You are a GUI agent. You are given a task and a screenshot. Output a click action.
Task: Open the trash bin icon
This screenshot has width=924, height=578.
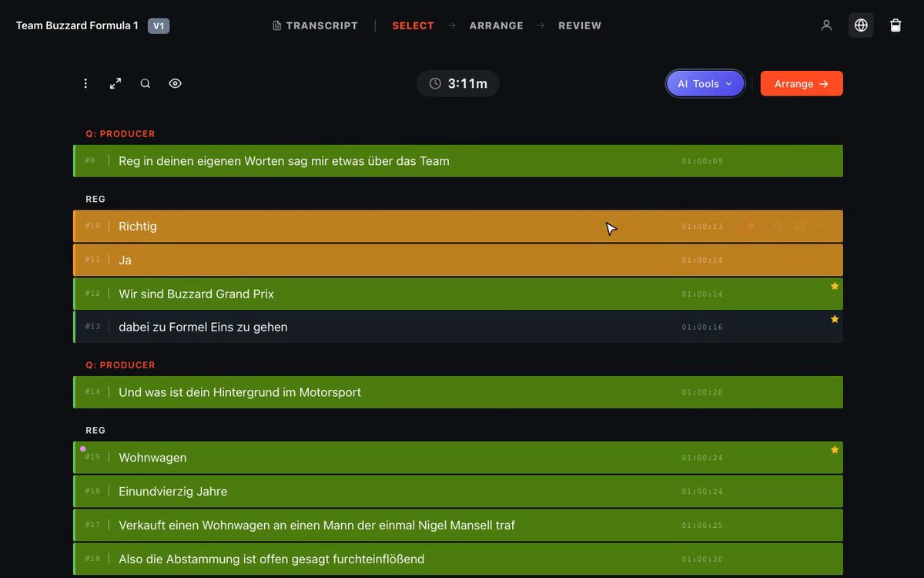click(x=896, y=25)
